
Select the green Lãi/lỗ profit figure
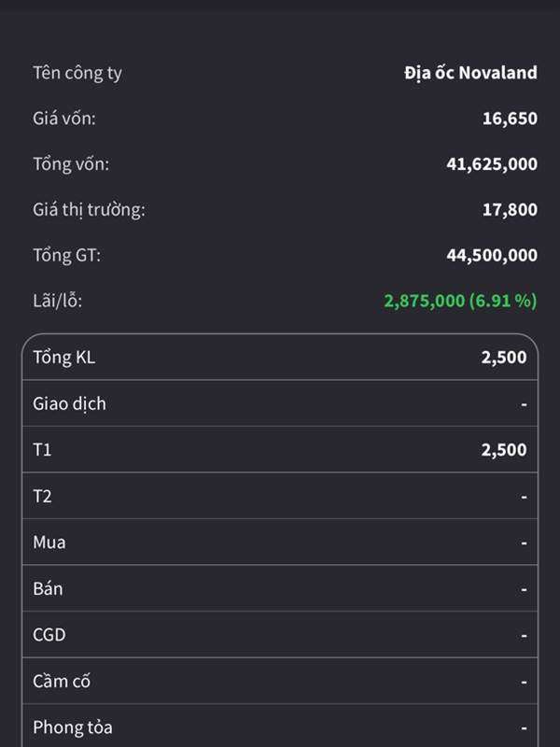460,301
